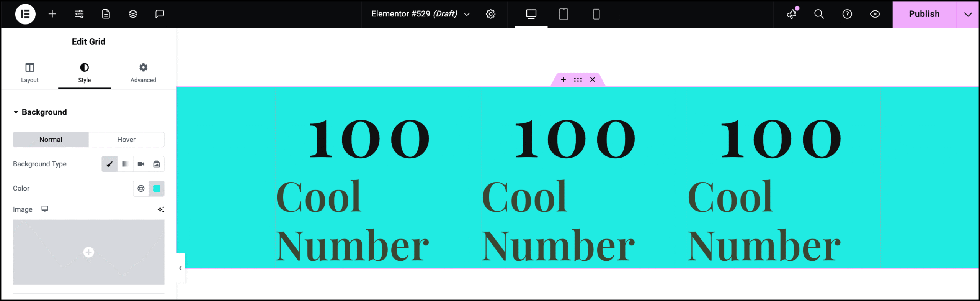Select Hover background state
Screen dimensions: 980x301
pyautogui.click(x=126, y=140)
